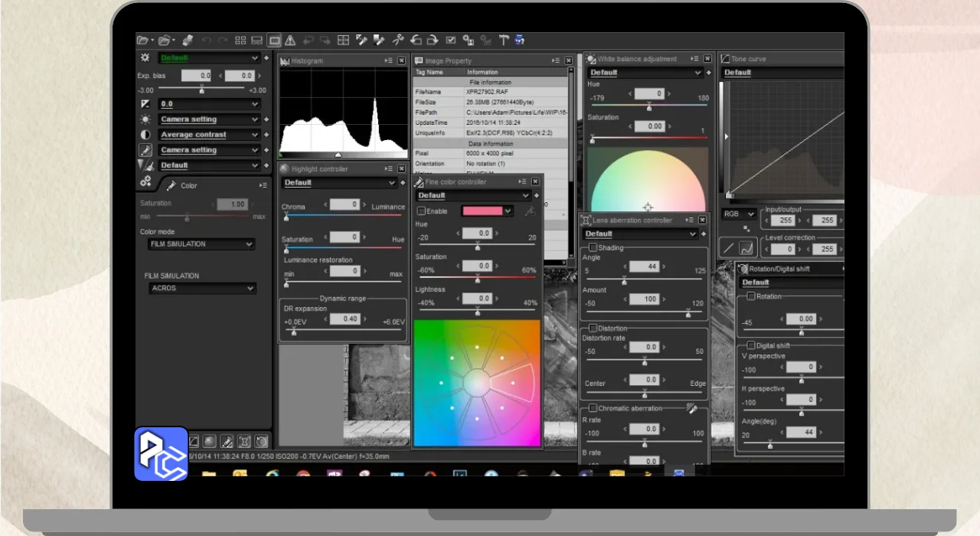The image size is (980, 536).
Task: Tick the Enable checkbox in Fine color controller
Action: [x=421, y=211]
